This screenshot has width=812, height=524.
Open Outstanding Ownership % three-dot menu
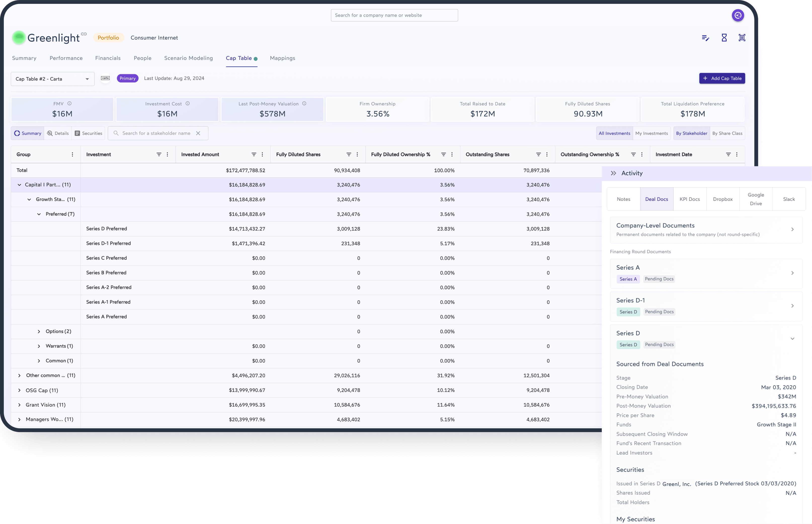(x=642, y=155)
